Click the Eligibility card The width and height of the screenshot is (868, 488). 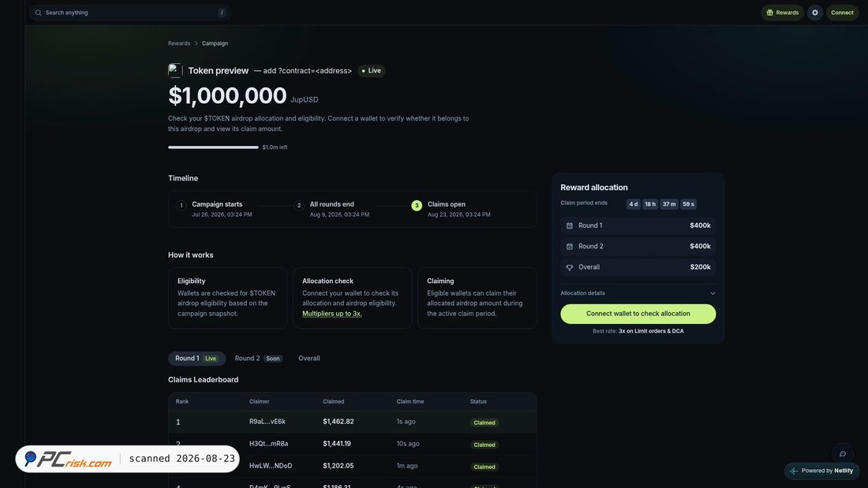point(227,298)
